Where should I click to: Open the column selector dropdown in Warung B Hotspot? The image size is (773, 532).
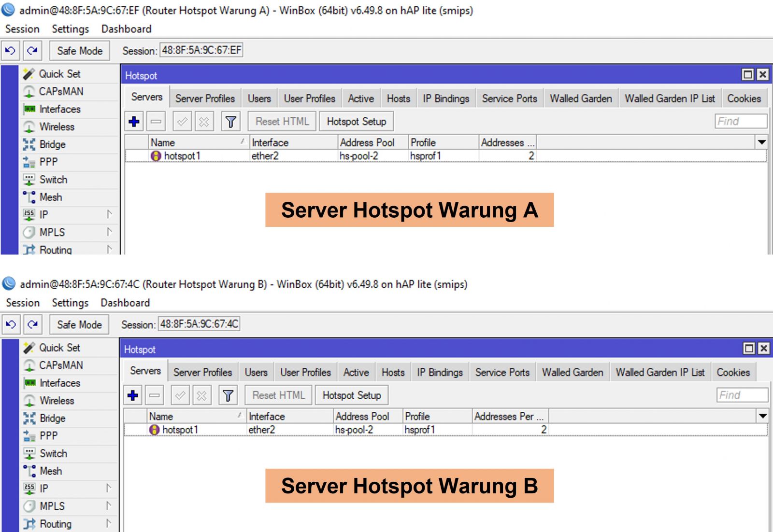coord(762,416)
